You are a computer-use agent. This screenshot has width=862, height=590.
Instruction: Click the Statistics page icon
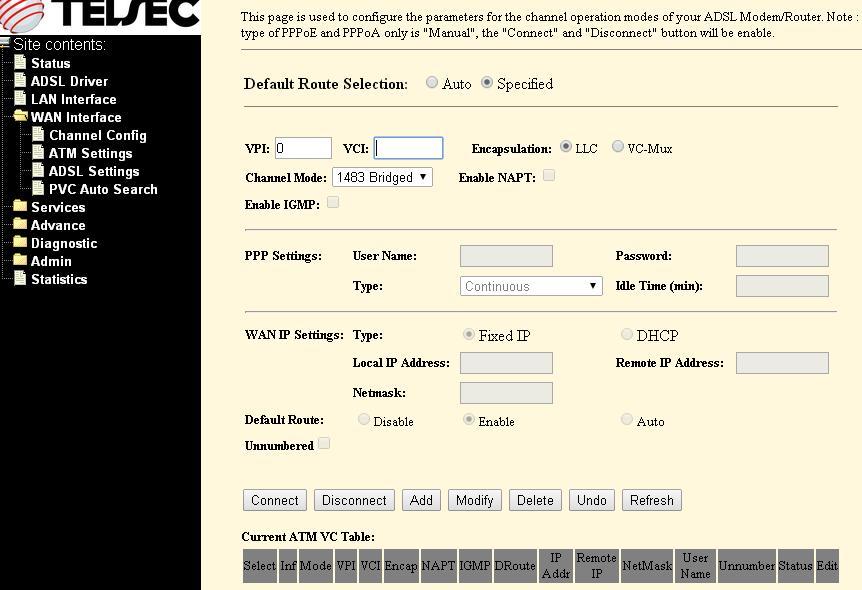tap(20, 278)
